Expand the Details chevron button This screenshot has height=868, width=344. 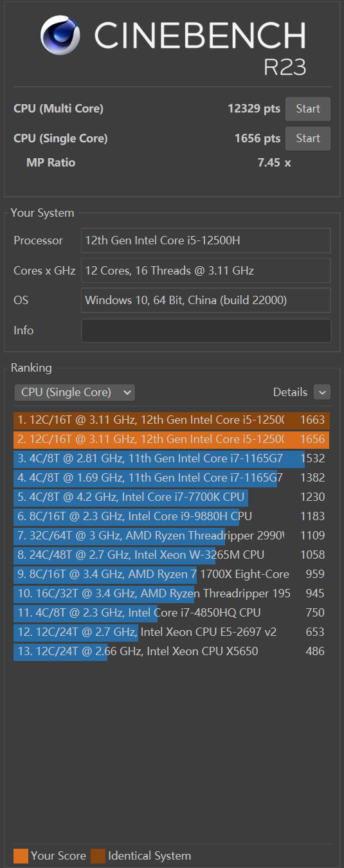[322, 392]
